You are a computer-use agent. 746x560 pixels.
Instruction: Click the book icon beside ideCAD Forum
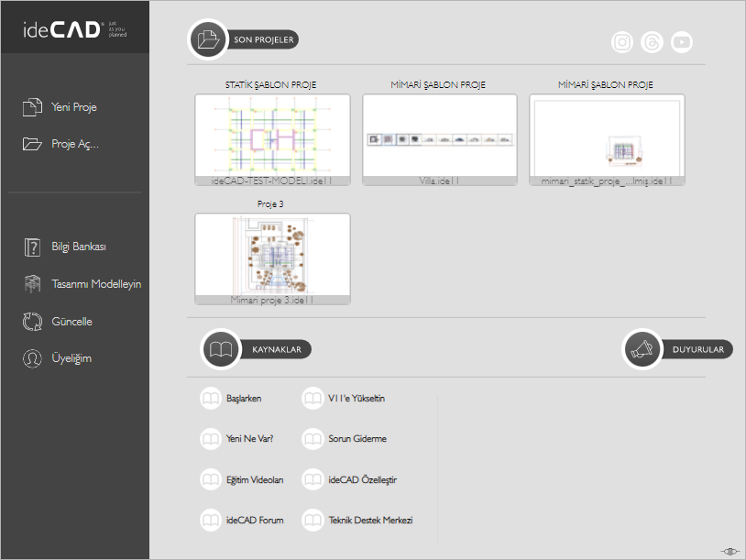211,520
